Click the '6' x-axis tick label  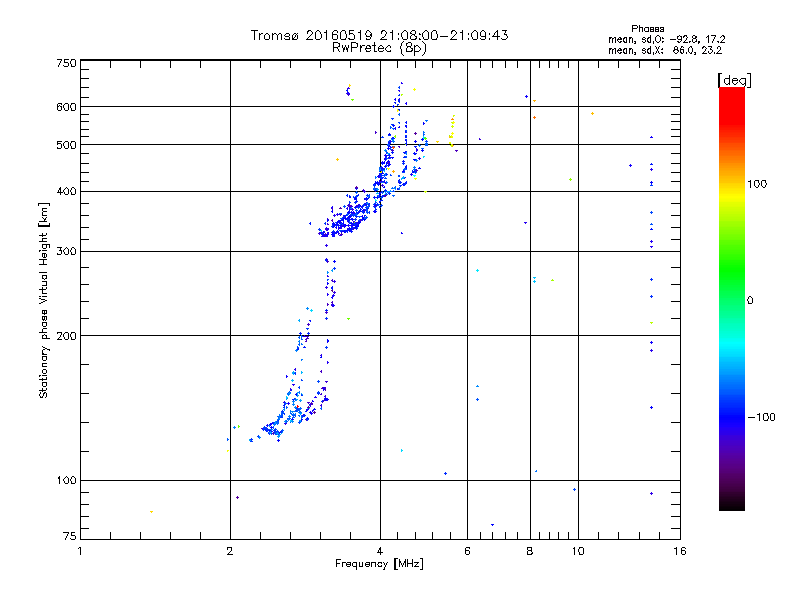click(467, 551)
